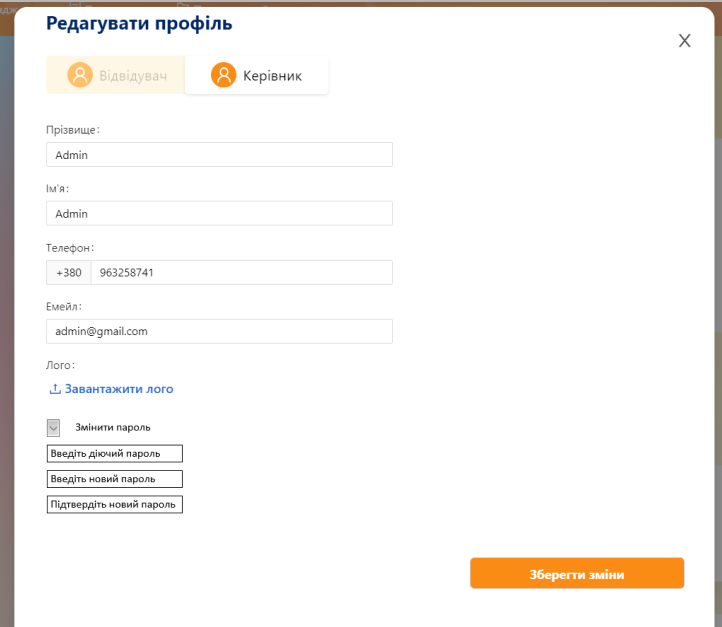Click the Лого: label

pyautogui.click(x=60, y=365)
